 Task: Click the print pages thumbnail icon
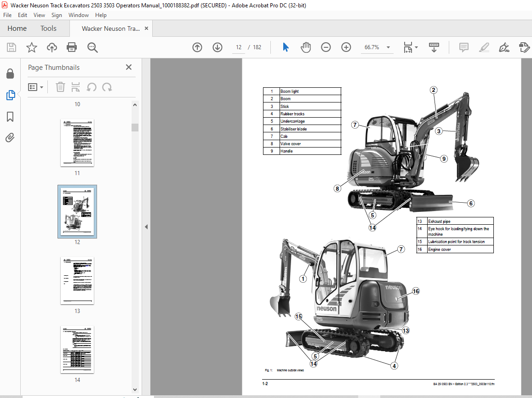pyautogui.click(x=76, y=87)
